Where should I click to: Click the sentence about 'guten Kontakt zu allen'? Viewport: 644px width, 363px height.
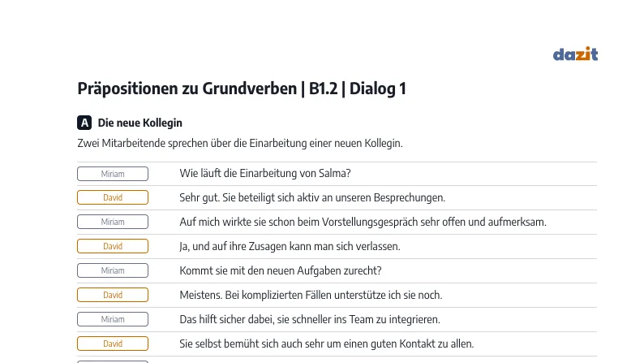(327, 344)
